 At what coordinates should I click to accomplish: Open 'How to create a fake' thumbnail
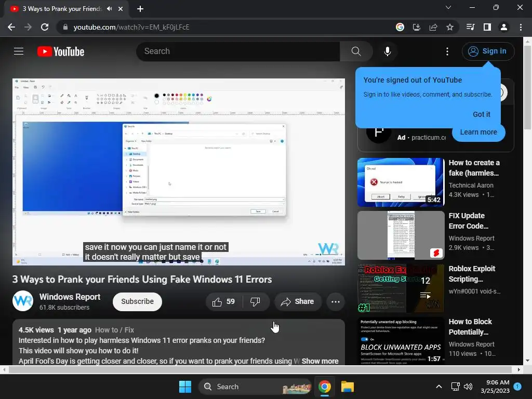pos(401,182)
